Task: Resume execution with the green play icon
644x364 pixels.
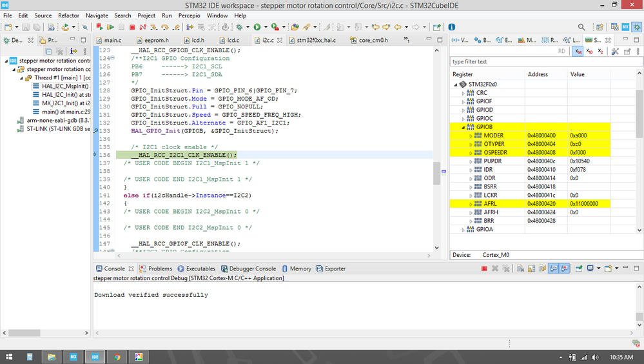Action: (110, 27)
